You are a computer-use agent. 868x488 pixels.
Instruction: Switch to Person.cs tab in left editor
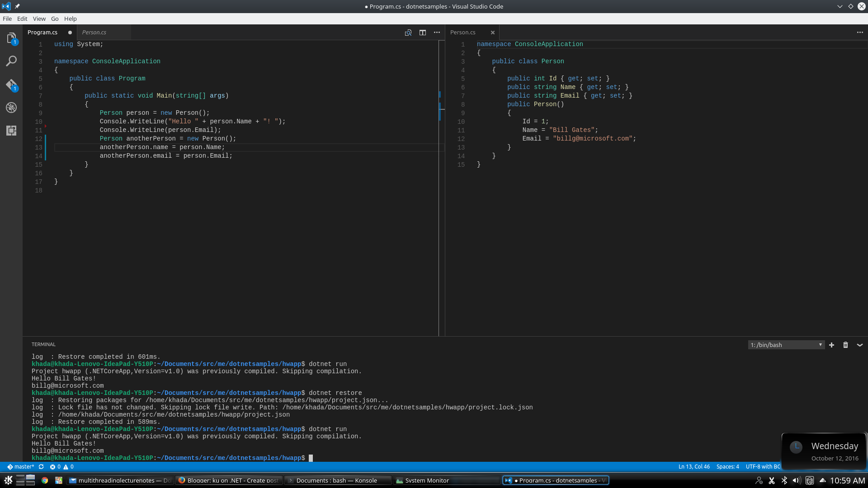click(104, 33)
